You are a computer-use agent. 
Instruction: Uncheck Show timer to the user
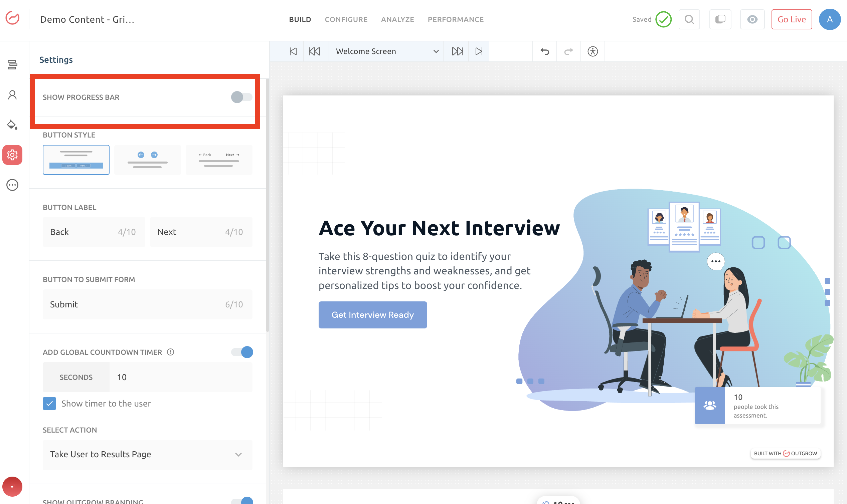point(50,404)
